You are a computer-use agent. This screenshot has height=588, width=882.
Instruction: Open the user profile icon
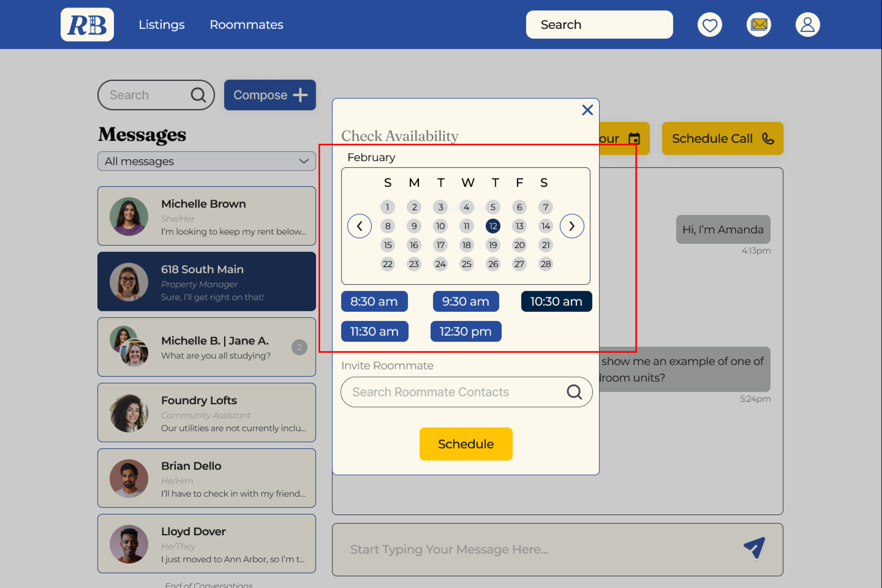coord(807,25)
